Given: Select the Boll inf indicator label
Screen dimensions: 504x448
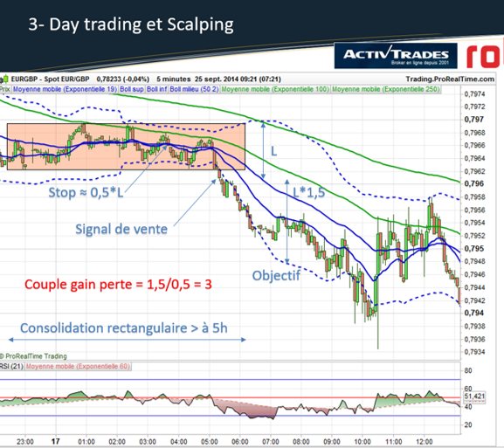Looking at the screenshot, I should point(157,89).
